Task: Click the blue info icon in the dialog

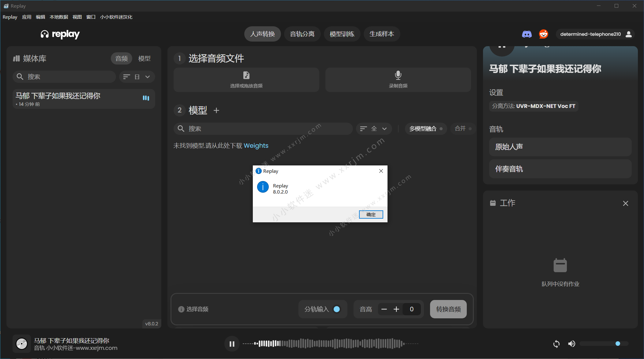Action: tap(263, 187)
